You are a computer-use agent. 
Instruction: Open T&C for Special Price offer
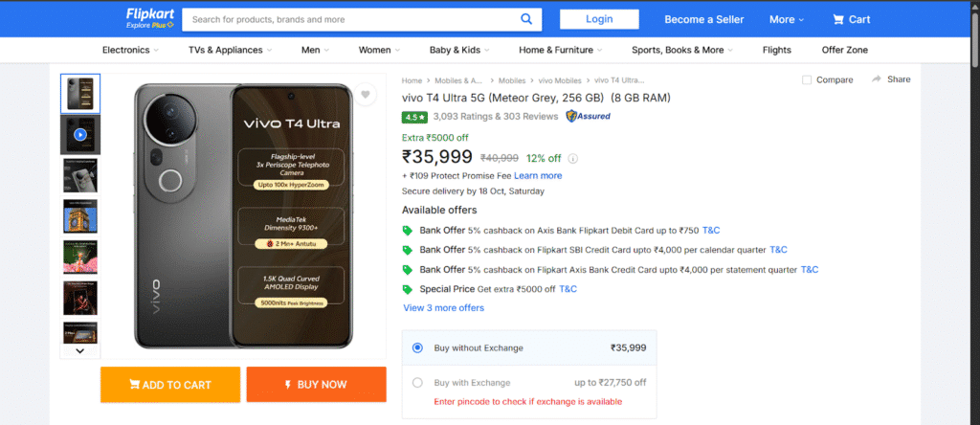click(568, 289)
